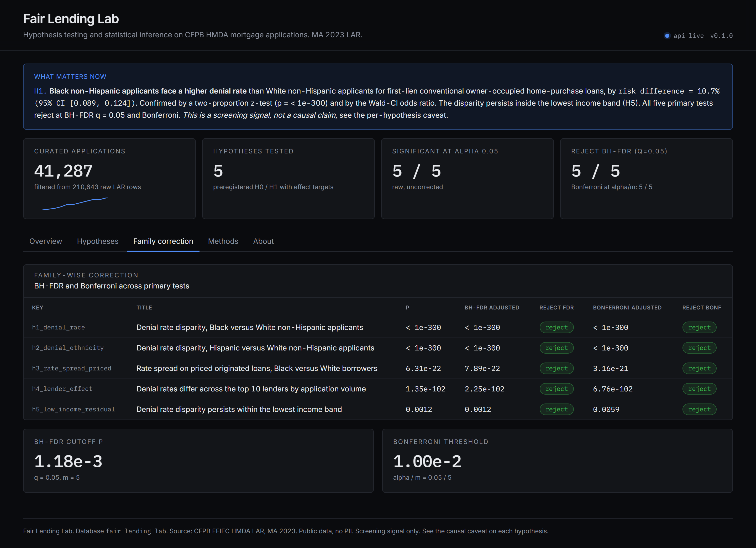Click the 2.25e-102 BH-FDR adjusted value

(x=484, y=389)
